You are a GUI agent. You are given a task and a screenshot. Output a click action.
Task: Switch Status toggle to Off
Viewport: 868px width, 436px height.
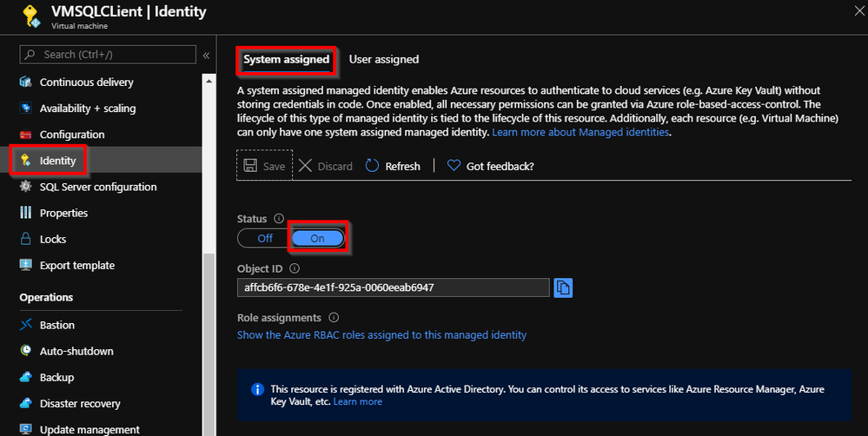click(x=265, y=239)
